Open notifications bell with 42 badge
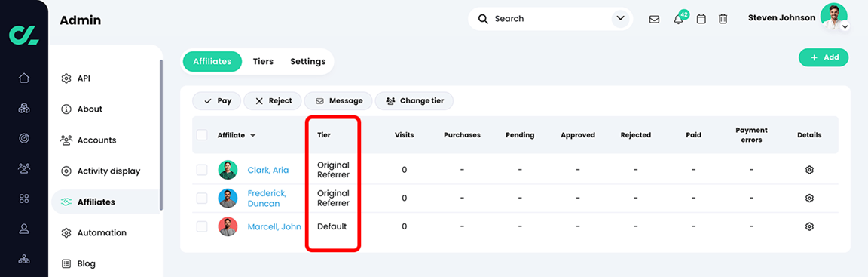This screenshot has height=277, width=868. (679, 19)
